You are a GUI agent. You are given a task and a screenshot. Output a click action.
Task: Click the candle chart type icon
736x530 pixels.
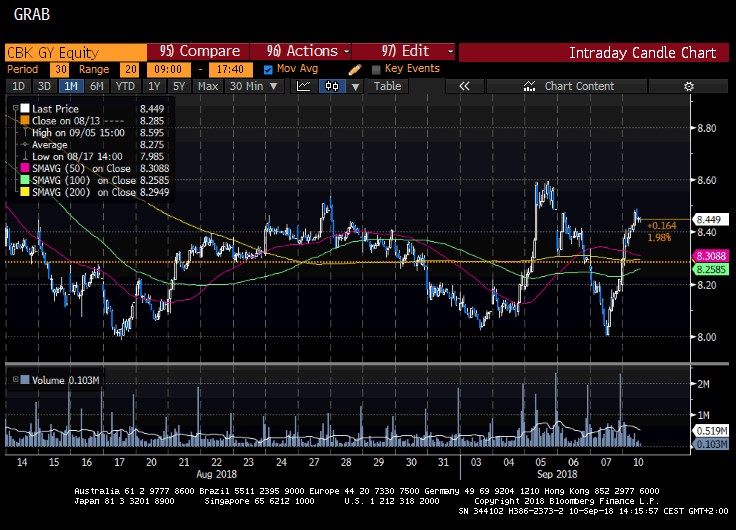[x=329, y=86]
